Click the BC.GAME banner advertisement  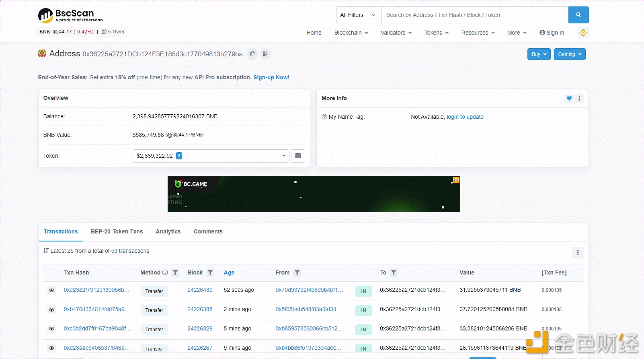click(314, 194)
